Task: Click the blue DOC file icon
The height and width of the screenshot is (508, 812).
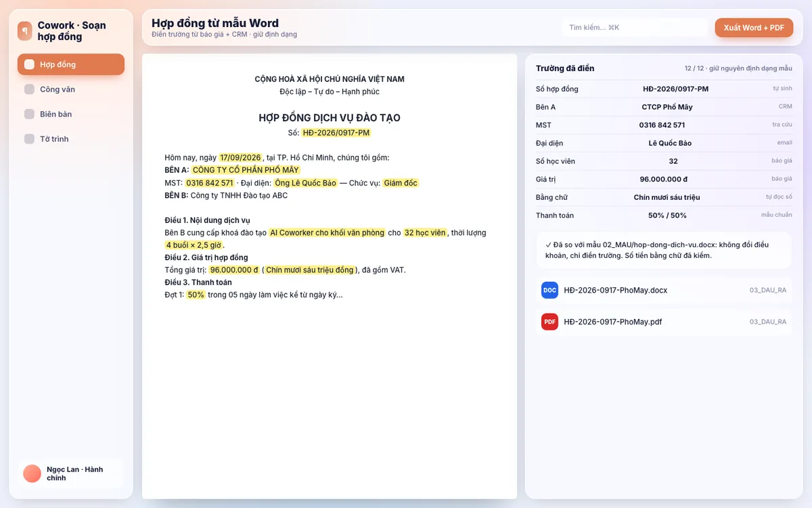Action: (549, 290)
